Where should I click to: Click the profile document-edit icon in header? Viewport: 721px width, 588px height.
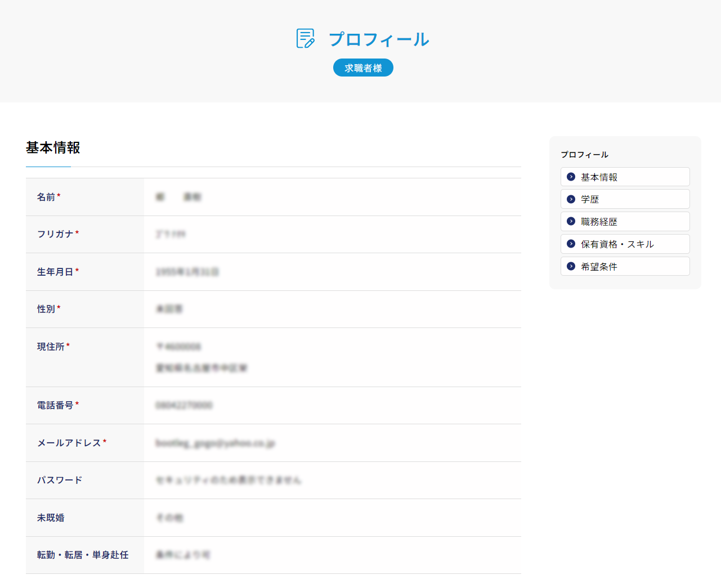click(306, 39)
